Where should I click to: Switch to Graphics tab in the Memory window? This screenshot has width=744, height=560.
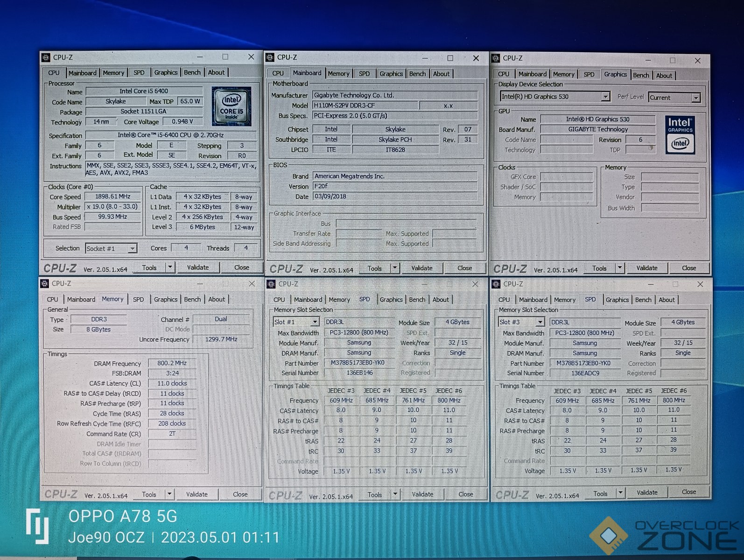coord(166,299)
